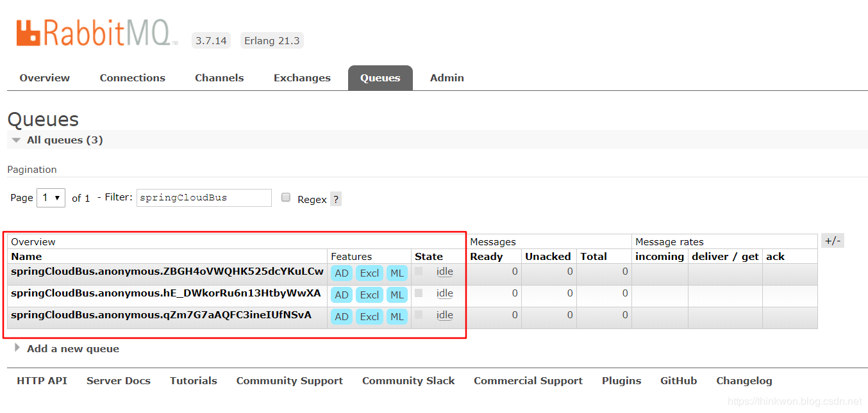The image size is (868, 413).
Task: Click ML badge on the qZm7G7aAQFC3ineIUfNSvA queue
Action: coord(397,317)
